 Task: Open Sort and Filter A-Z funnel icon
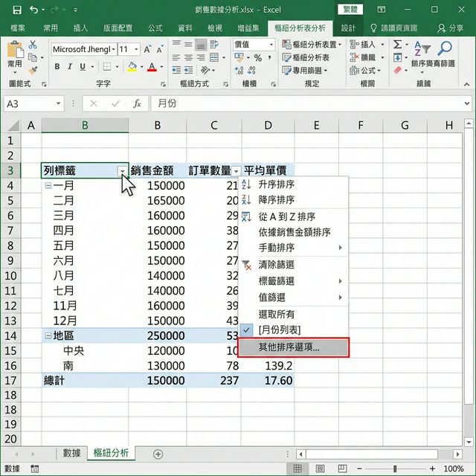point(422,48)
